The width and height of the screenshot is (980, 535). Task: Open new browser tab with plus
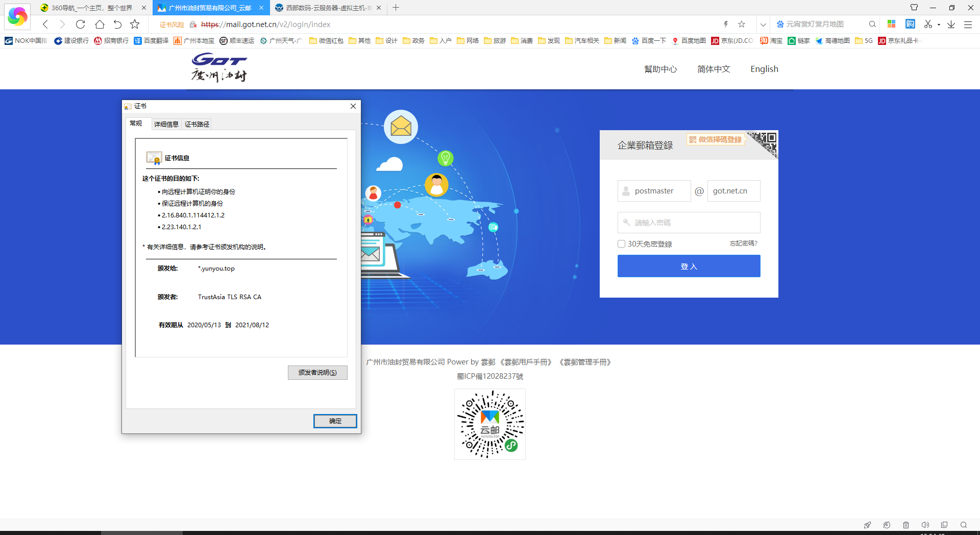pos(396,8)
